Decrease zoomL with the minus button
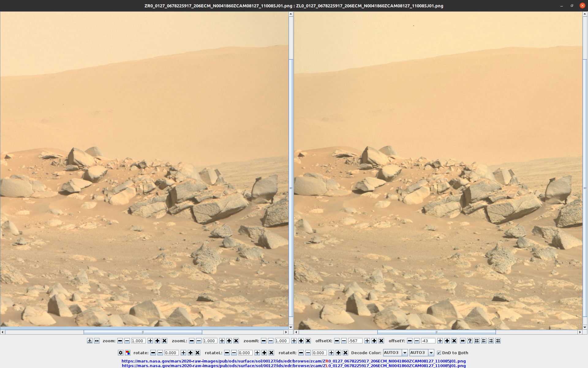Image resolution: width=588 pixels, height=368 pixels. point(199,341)
